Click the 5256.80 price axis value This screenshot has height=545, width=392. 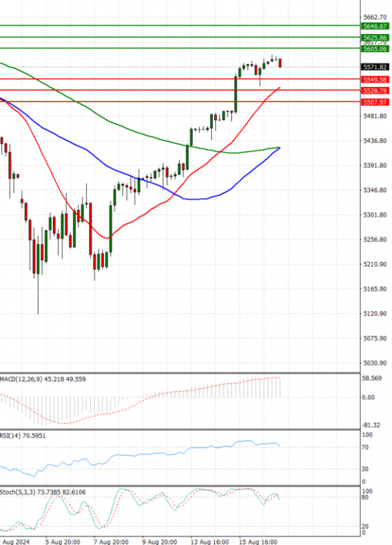[x=374, y=239]
